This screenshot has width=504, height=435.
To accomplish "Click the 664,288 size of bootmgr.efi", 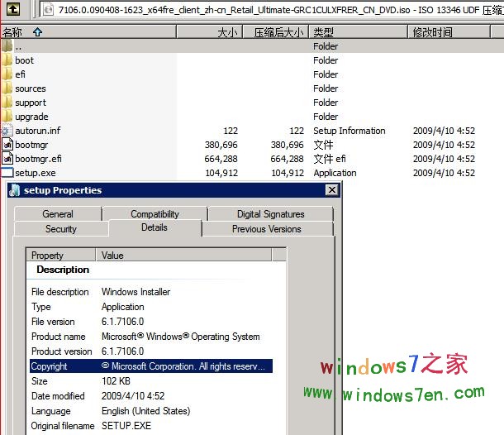I will [x=221, y=159].
